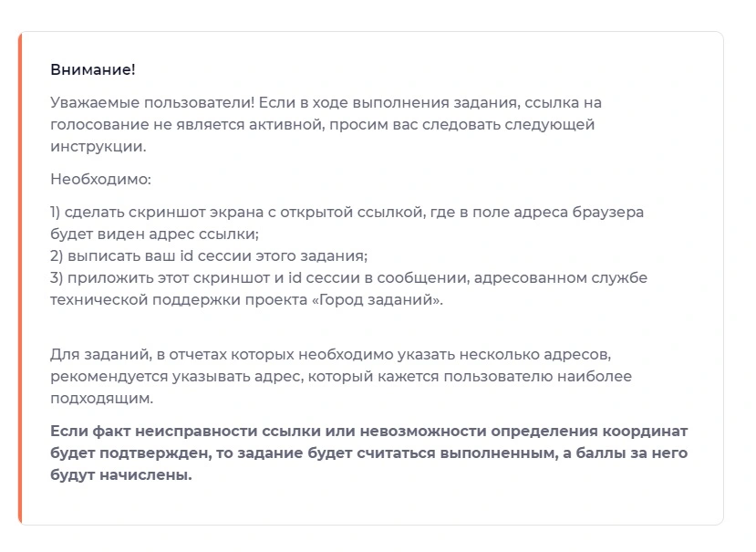
Task: Click the project name «Город заданий»
Action: (378, 299)
